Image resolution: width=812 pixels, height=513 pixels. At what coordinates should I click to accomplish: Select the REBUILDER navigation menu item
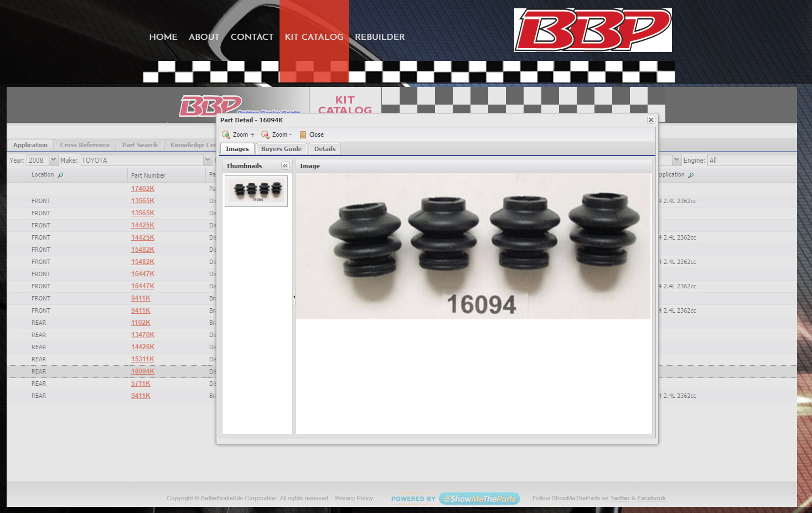point(380,37)
